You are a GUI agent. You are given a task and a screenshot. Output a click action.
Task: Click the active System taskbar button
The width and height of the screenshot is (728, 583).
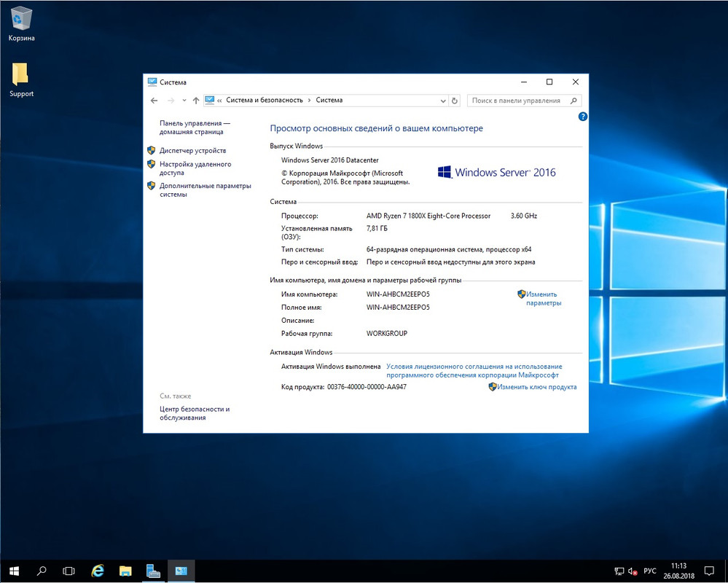coord(181,571)
